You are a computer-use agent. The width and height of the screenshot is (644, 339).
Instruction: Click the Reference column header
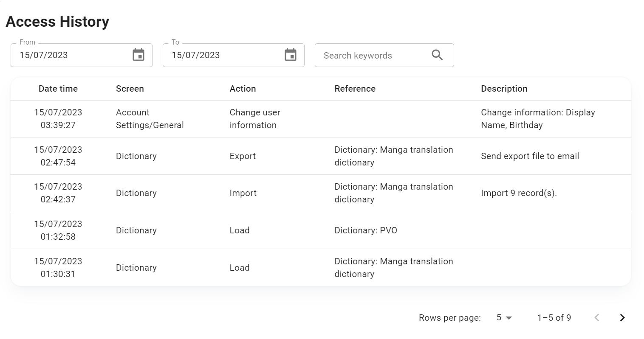pyautogui.click(x=355, y=89)
